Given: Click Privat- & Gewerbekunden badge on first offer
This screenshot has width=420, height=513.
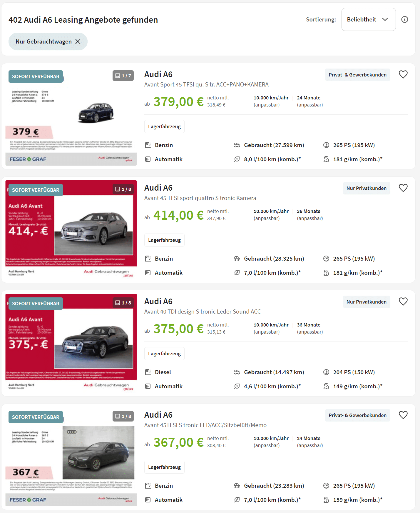Looking at the screenshot, I should (357, 75).
